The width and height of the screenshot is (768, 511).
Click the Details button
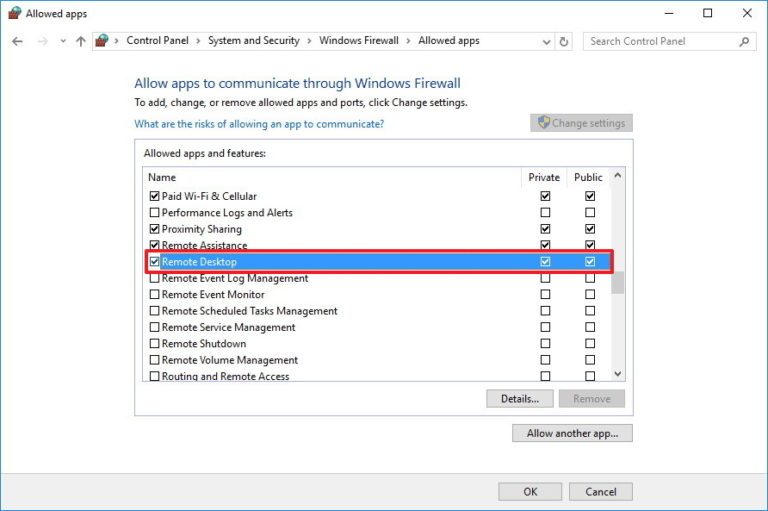click(x=519, y=398)
